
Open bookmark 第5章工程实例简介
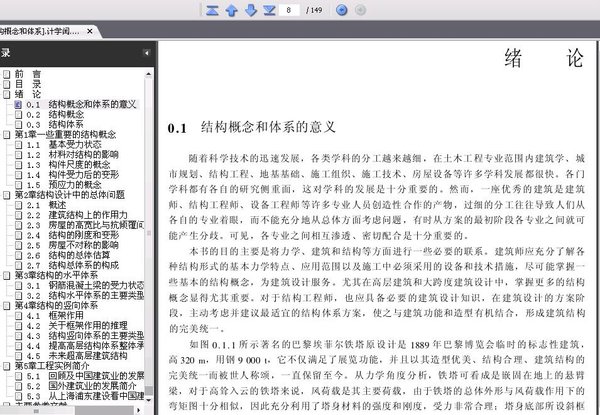(52, 366)
